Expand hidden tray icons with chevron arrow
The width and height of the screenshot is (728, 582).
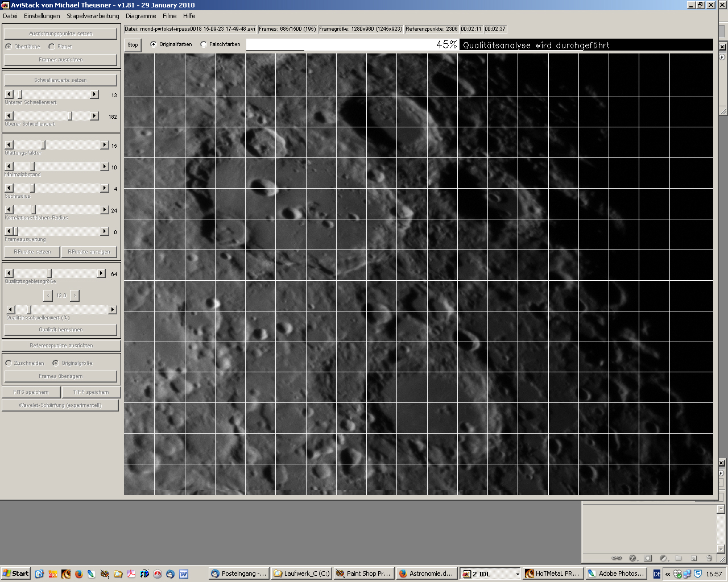[668, 574]
